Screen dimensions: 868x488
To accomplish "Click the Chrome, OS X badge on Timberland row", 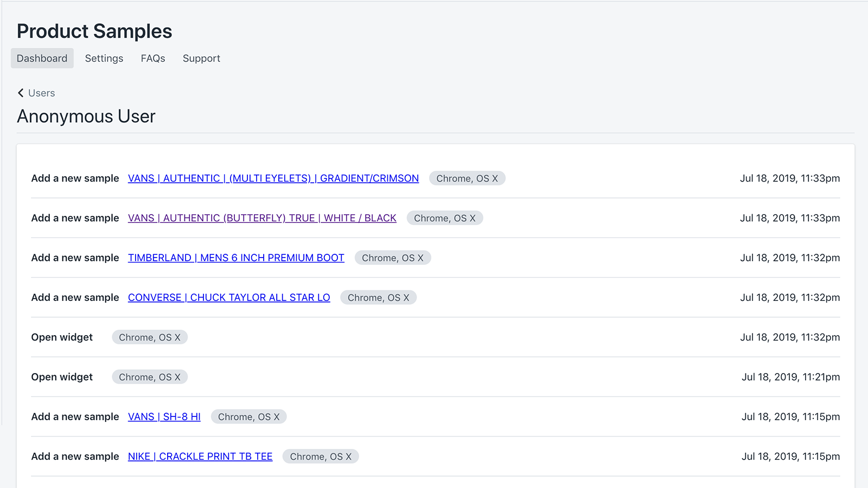I will 393,258.
